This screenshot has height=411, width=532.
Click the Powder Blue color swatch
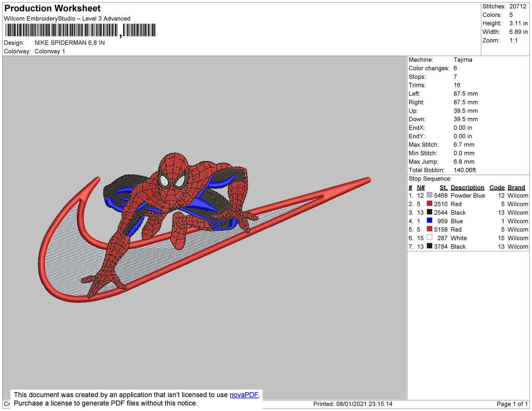[x=429, y=195]
